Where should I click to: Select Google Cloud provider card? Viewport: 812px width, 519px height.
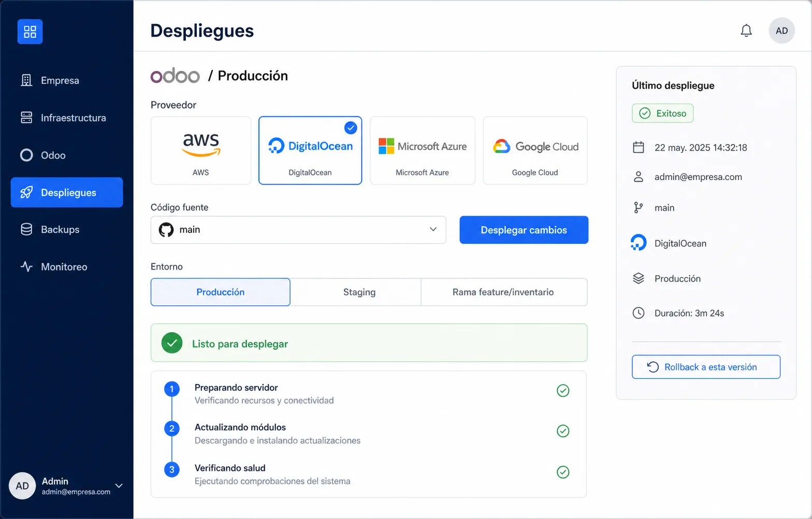coord(535,151)
